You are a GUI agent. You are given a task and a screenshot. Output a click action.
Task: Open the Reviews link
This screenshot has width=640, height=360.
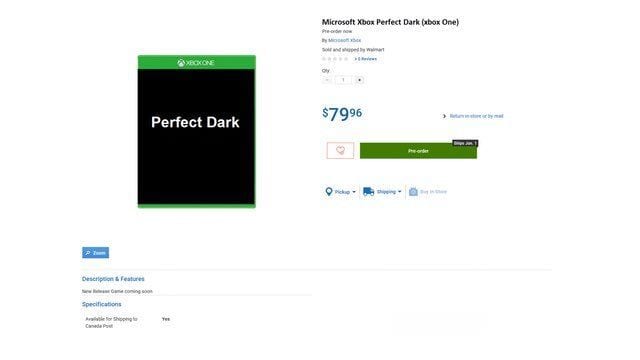[366, 59]
